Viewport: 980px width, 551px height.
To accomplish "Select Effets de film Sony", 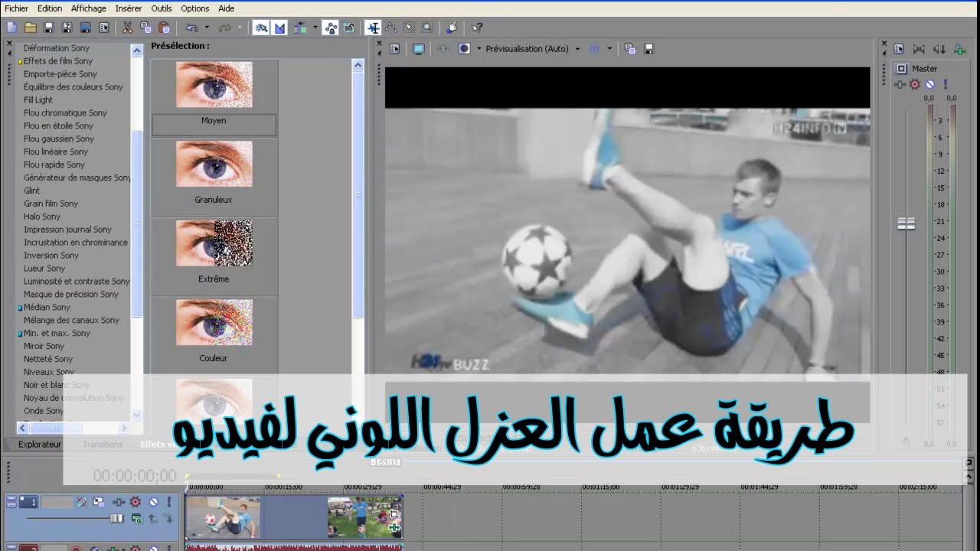I will pos(58,61).
